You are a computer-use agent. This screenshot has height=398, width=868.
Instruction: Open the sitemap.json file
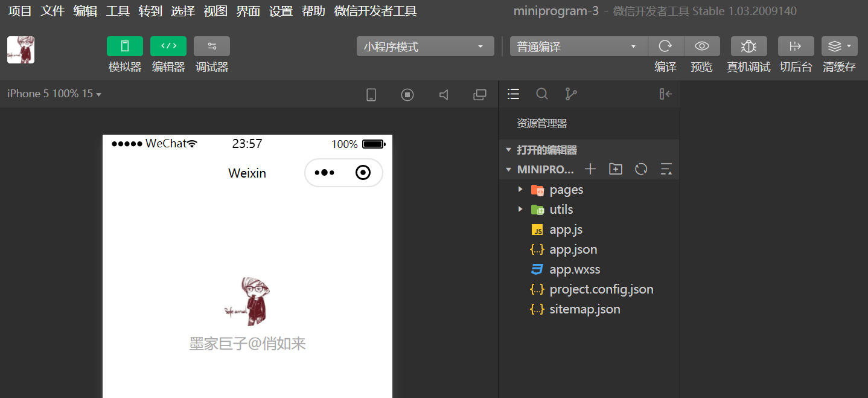tap(589, 309)
